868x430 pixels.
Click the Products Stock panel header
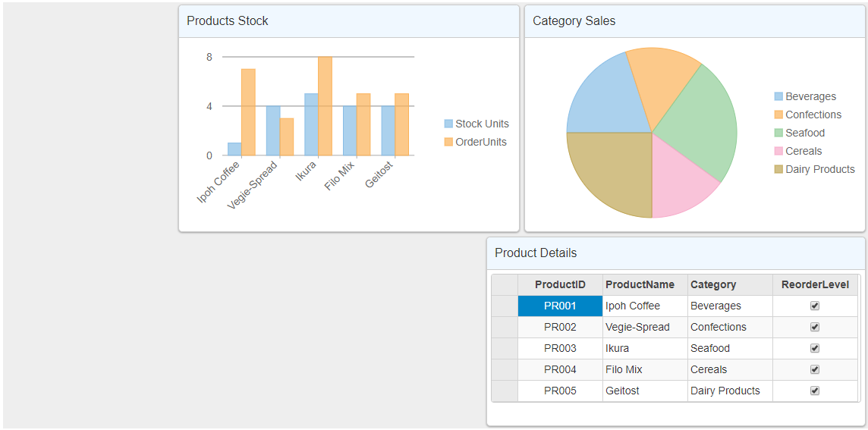tap(349, 21)
